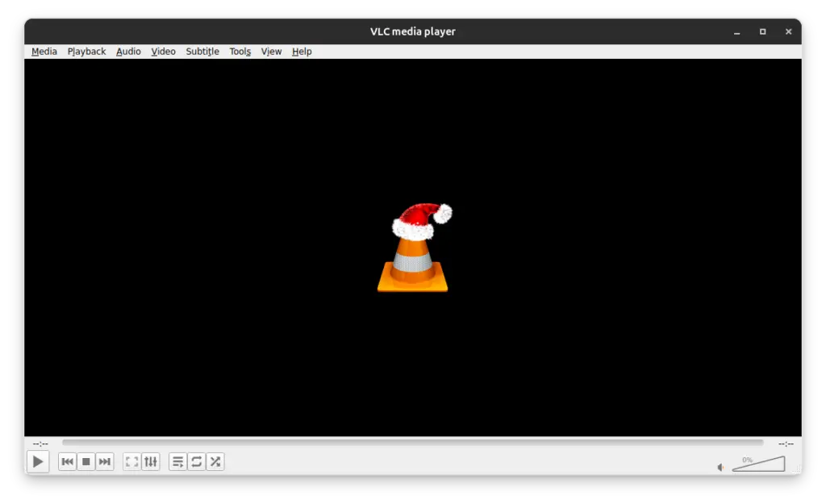Open the Playback menu
The image size is (826, 504).
[86, 51]
